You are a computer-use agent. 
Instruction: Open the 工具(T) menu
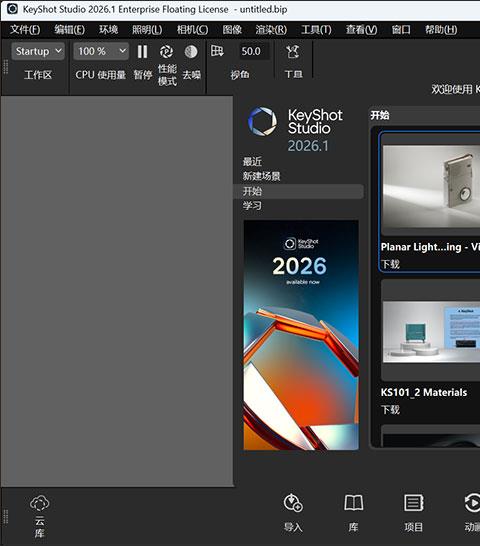tap(316, 30)
